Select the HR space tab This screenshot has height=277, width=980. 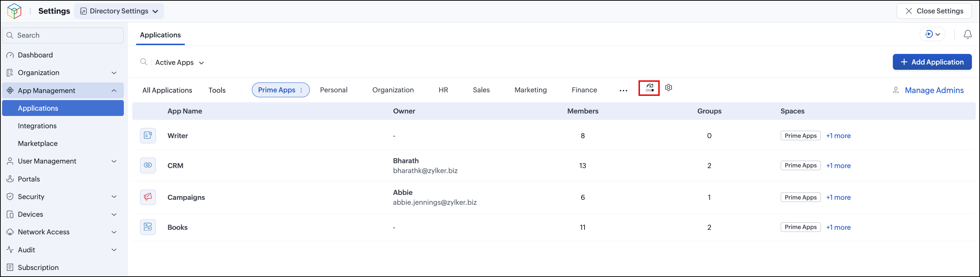pyautogui.click(x=443, y=90)
